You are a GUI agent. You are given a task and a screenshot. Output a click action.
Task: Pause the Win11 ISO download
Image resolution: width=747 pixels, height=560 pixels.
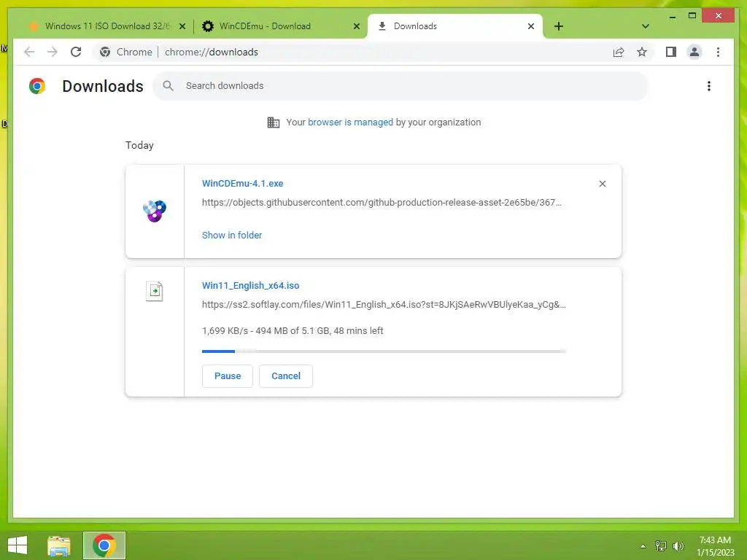[x=228, y=376]
